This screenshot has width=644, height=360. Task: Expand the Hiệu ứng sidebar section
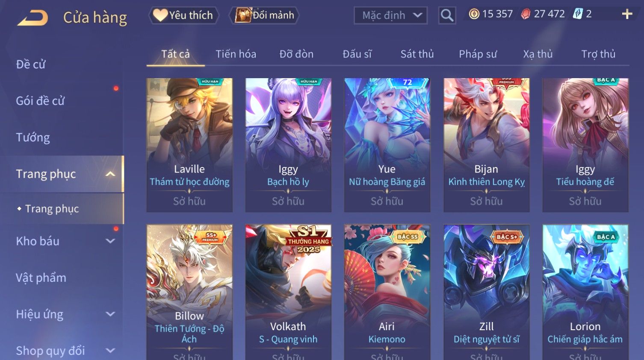point(110,314)
